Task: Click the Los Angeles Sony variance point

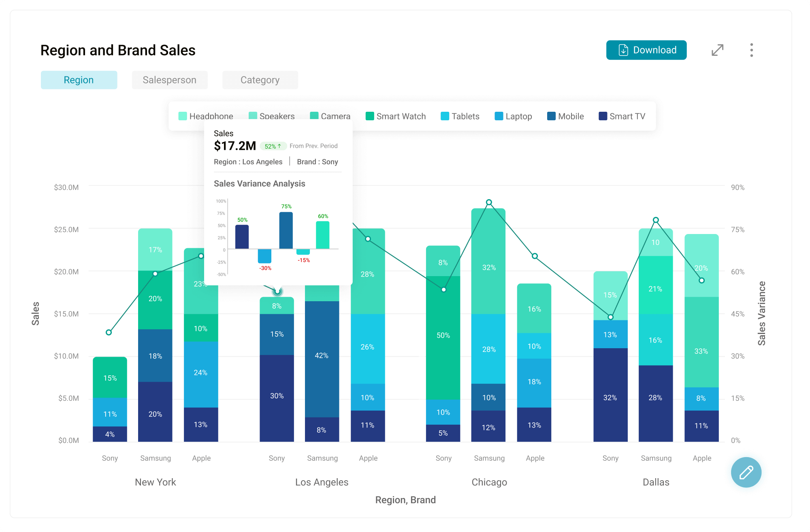Action: (277, 291)
